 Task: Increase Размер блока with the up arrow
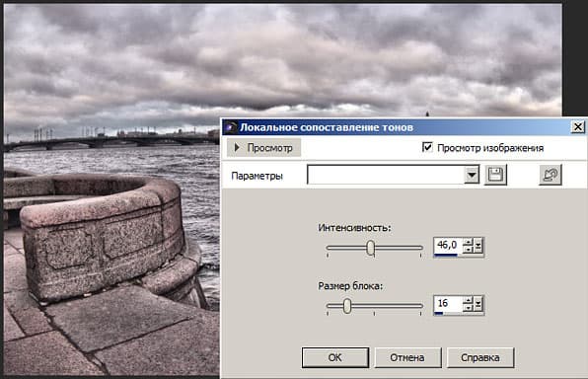point(468,300)
